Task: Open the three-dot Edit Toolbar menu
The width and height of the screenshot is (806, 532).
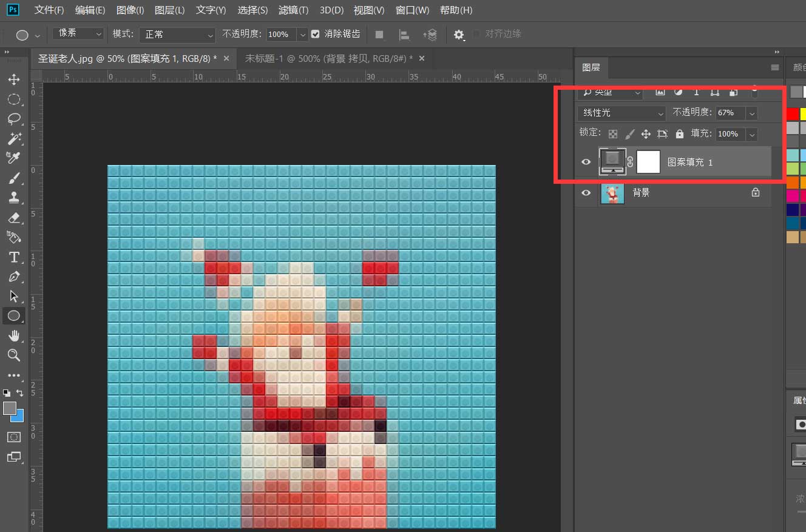Action: (14, 375)
